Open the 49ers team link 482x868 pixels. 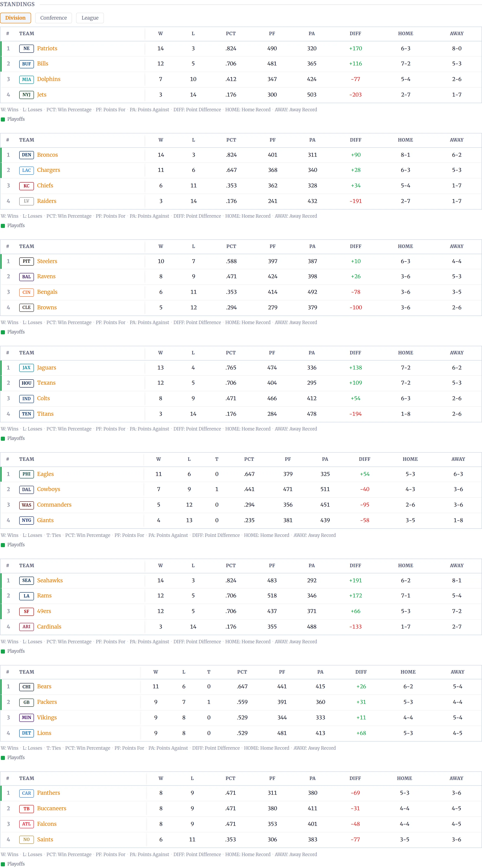44,611
